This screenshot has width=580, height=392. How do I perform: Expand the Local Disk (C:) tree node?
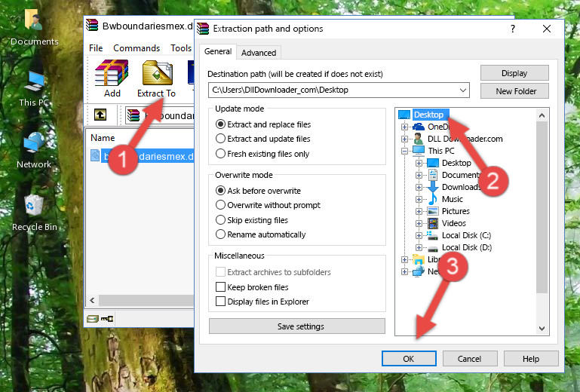(419, 235)
